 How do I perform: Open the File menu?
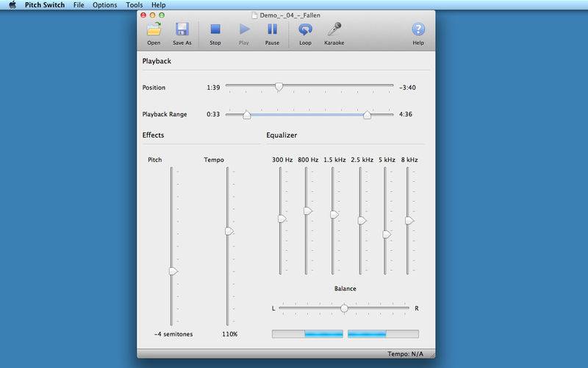pos(79,5)
